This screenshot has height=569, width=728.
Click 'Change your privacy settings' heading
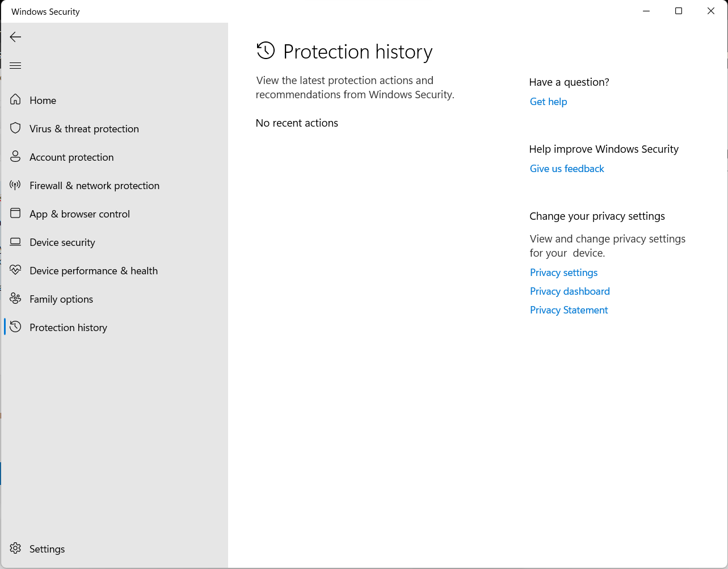point(597,216)
